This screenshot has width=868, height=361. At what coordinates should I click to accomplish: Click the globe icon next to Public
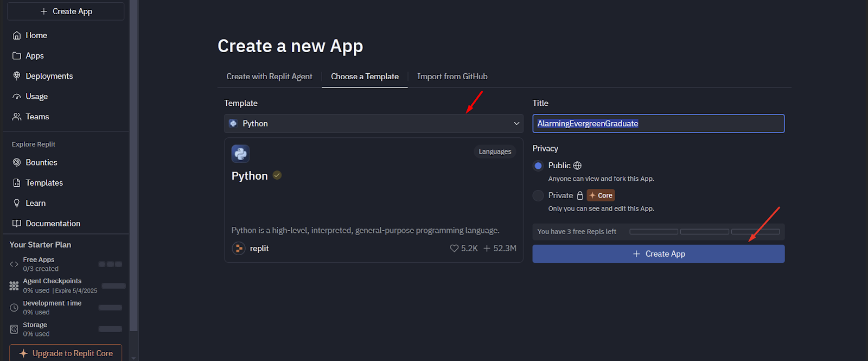point(577,166)
